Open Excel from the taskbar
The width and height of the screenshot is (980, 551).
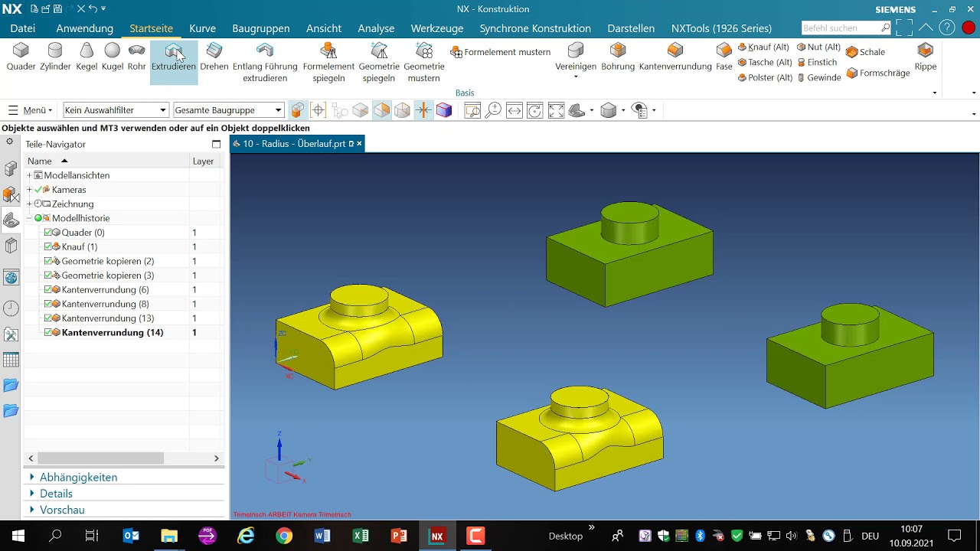[x=361, y=536]
